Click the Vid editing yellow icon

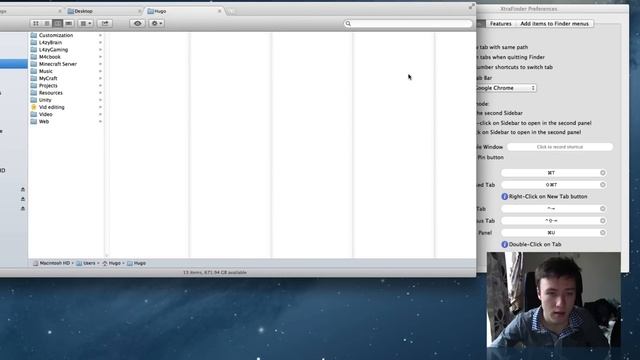pyautogui.click(x=34, y=107)
